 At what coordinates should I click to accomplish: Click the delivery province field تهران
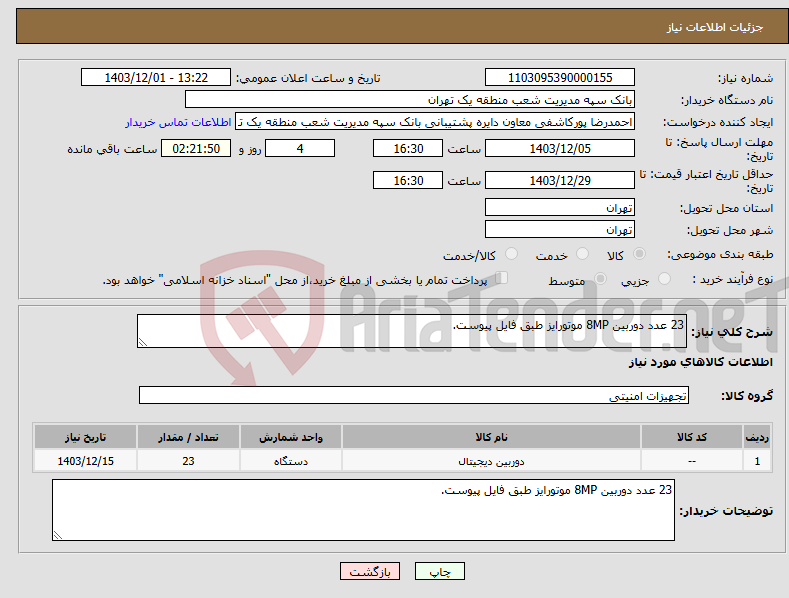[x=560, y=207]
